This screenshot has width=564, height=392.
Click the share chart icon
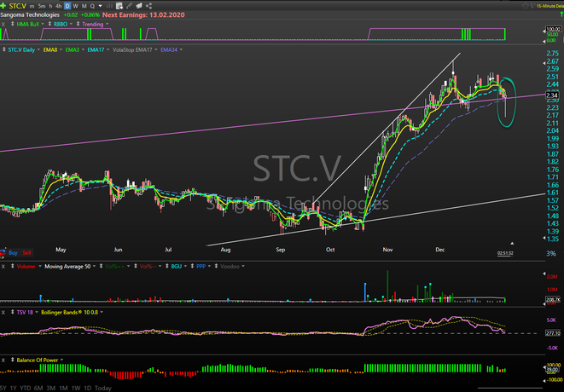coord(149,6)
